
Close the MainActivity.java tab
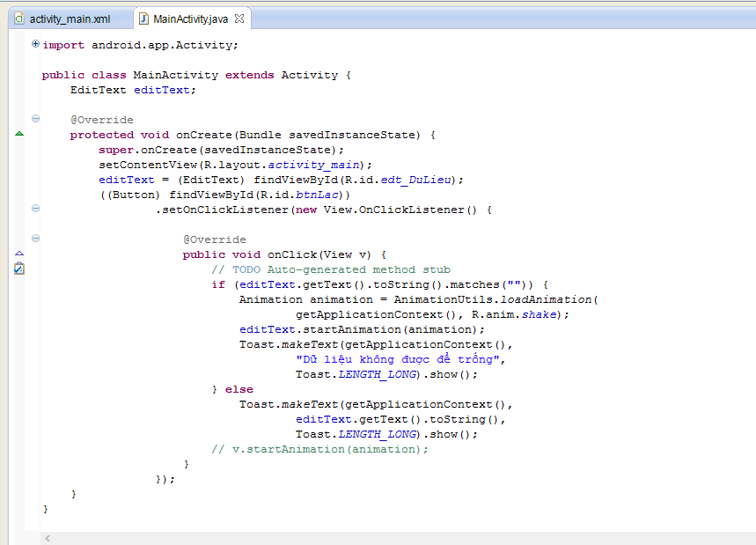[x=239, y=18]
